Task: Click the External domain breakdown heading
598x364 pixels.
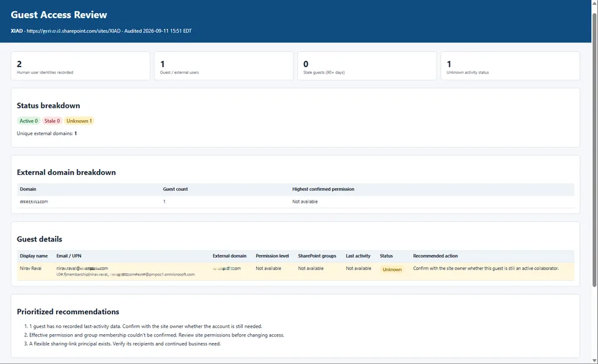Action: coord(67,172)
